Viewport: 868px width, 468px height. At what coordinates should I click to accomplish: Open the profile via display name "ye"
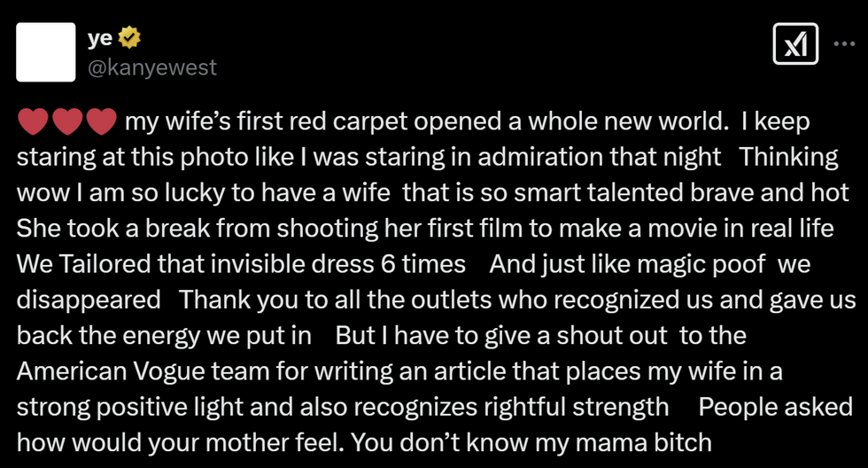99,37
